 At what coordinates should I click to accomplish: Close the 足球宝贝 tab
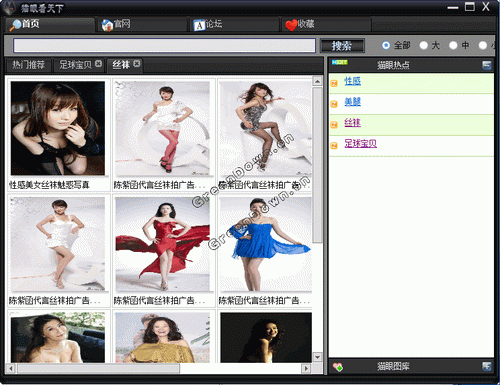coord(98,63)
